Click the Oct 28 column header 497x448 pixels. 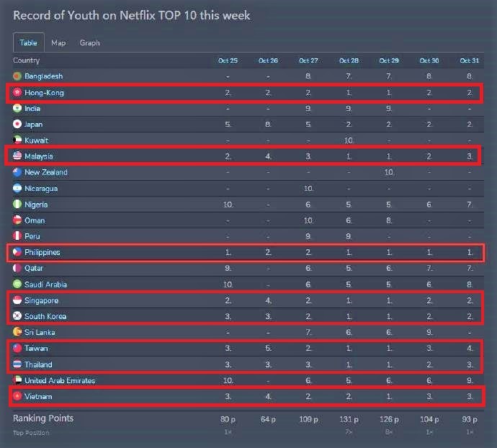[349, 61]
